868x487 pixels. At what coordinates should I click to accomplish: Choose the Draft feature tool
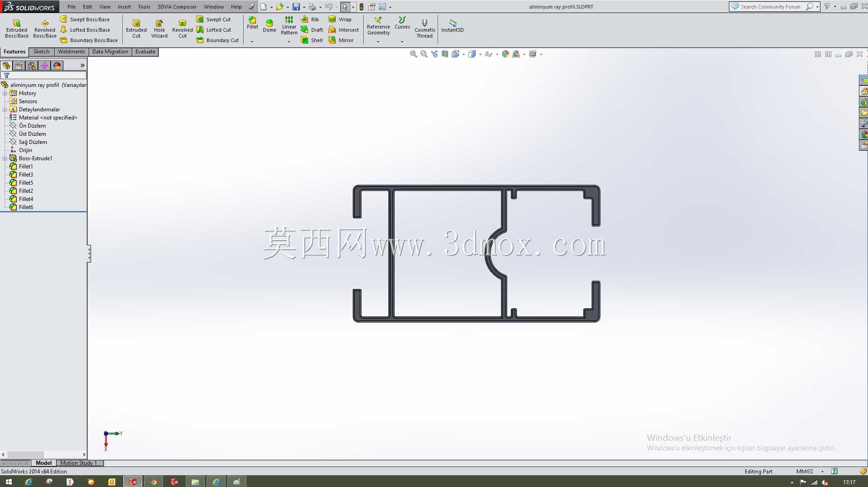pyautogui.click(x=312, y=30)
